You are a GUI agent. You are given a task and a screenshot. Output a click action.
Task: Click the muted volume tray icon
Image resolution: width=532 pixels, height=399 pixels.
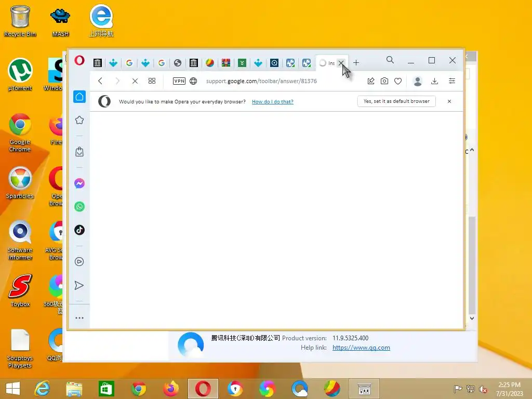coord(483,389)
